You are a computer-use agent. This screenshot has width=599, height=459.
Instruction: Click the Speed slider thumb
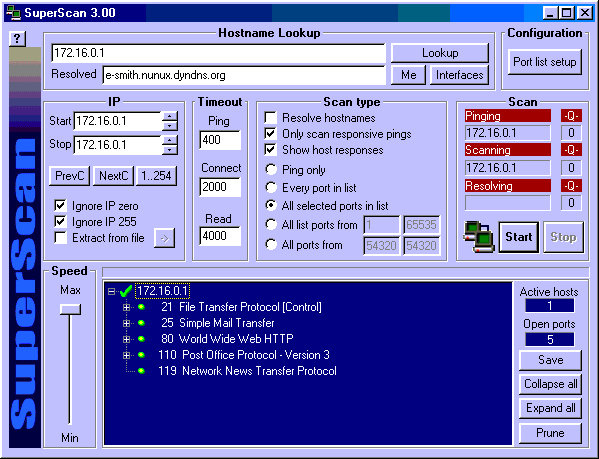pyautogui.click(x=70, y=309)
